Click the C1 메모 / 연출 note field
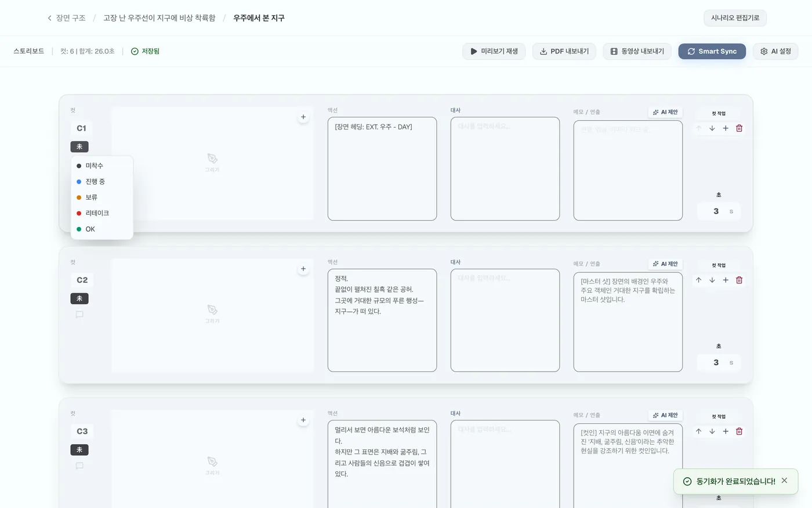Screen dimensions: 812x508 point(628,171)
